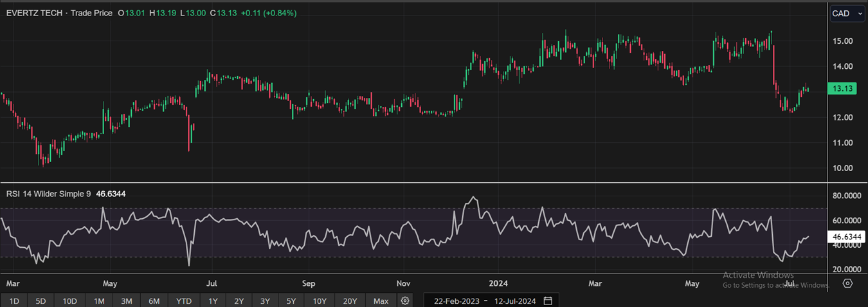
Task: Select the Max time range
Action: point(381,301)
